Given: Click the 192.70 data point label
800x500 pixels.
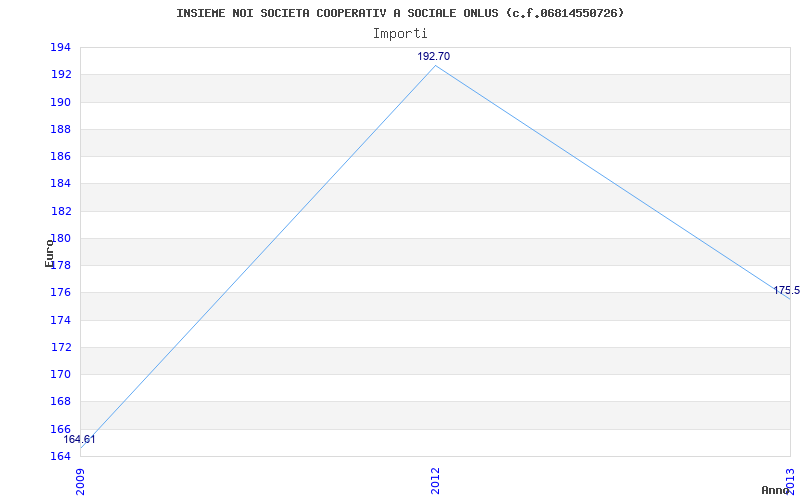Looking at the screenshot, I should (x=434, y=57).
